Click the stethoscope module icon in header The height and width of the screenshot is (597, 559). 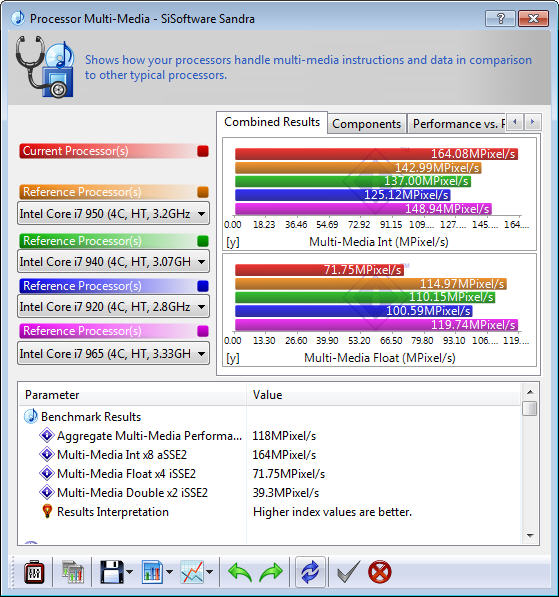45,67
